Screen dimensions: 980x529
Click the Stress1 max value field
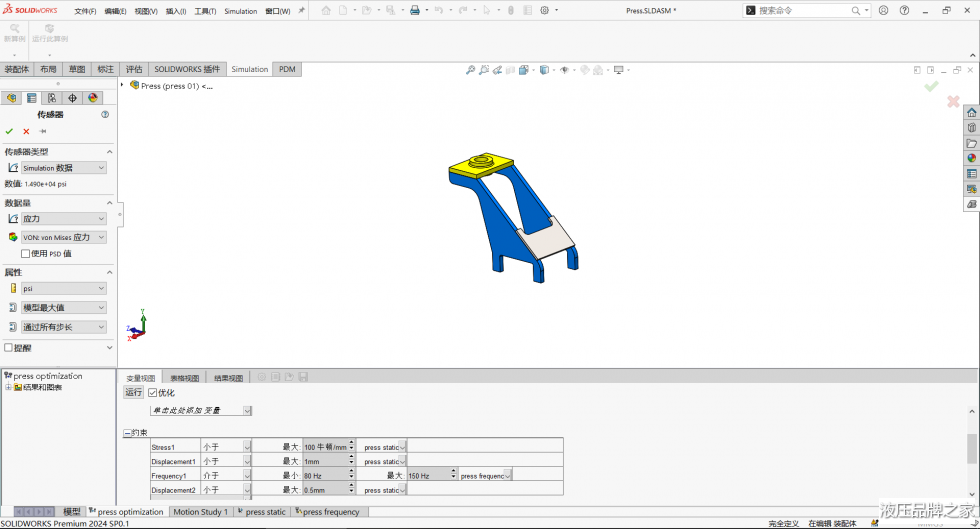click(x=325, y=447)
